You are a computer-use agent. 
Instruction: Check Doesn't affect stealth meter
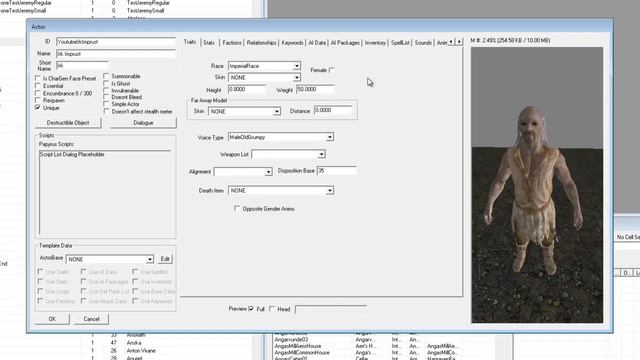click(x=107, y=111)
